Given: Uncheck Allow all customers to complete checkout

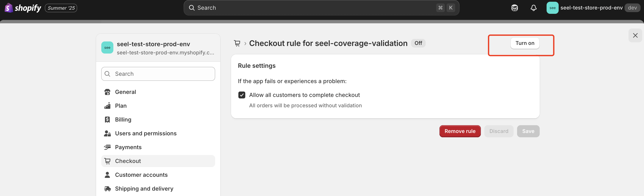Looking at the screenshot, I should coord(241,95).
